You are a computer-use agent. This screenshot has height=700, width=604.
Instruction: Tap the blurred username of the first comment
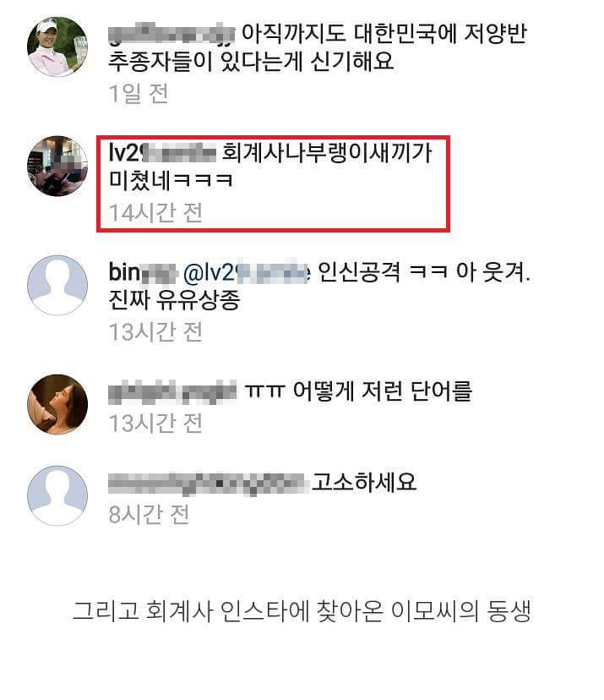pos(171,34)
